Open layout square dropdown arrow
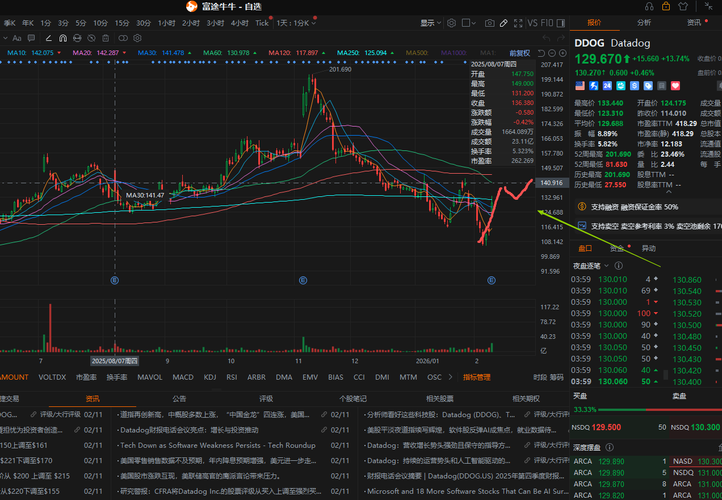 pyautogui.click(x=474, y=23)
